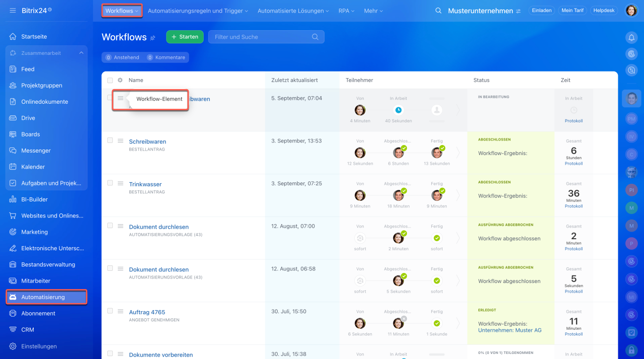The image size is (644, 359).
Task: Open the Trinkwasser workflow link
Action: click(x=145, y=184)
